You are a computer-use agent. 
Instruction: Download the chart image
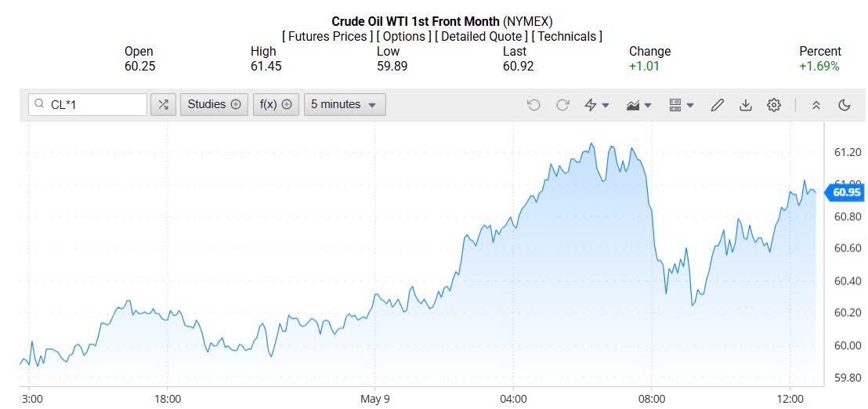(x=745, y=105)
